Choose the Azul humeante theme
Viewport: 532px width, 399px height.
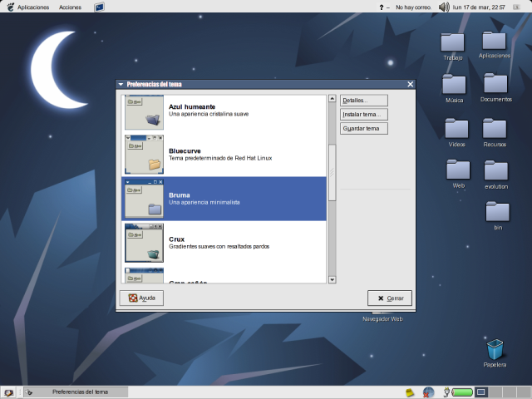click(x=224, y=110)
